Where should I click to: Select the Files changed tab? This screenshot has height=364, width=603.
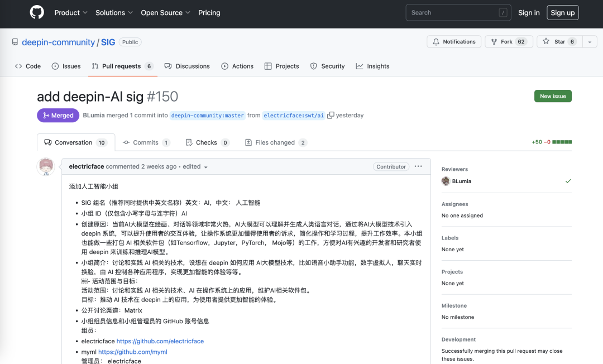coord(276,142)
